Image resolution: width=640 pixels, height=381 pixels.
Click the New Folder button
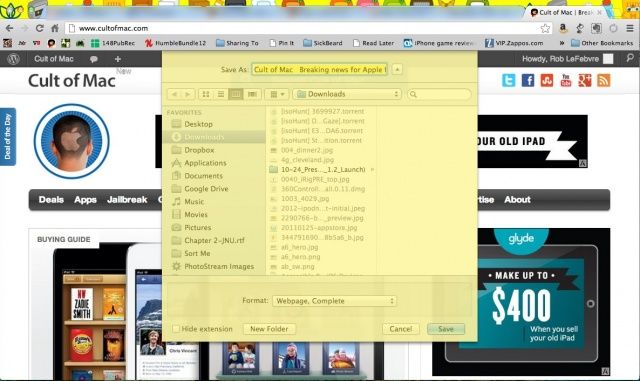[269, 329]
